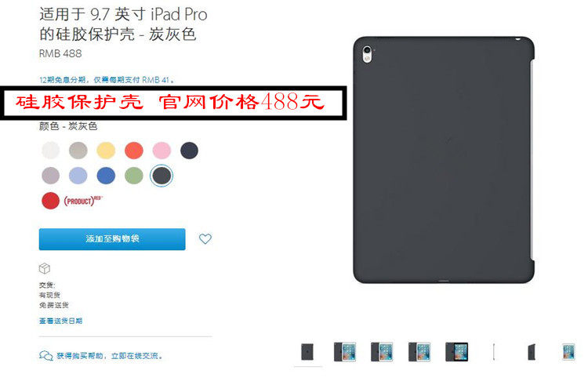Image resolution: width=588 pixels, height=392 pixels.
Task: Select the orange-red color swatch
Action: click(x=134, y=151)
